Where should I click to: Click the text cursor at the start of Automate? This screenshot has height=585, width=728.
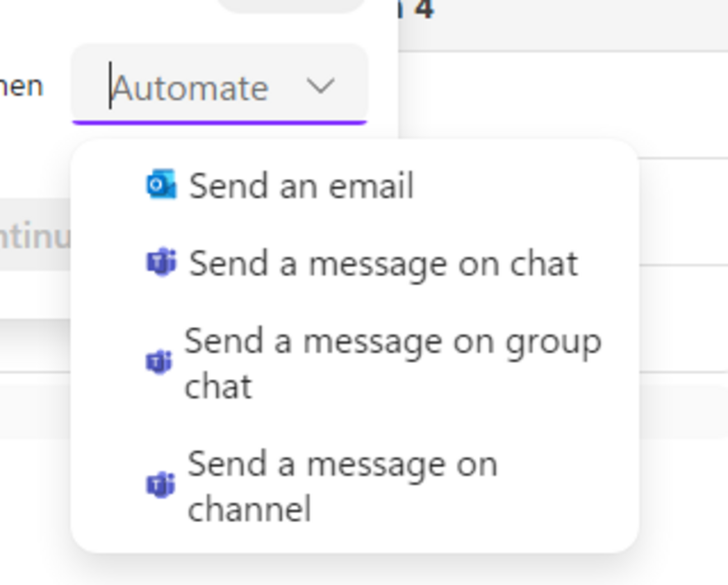point(111,86)
